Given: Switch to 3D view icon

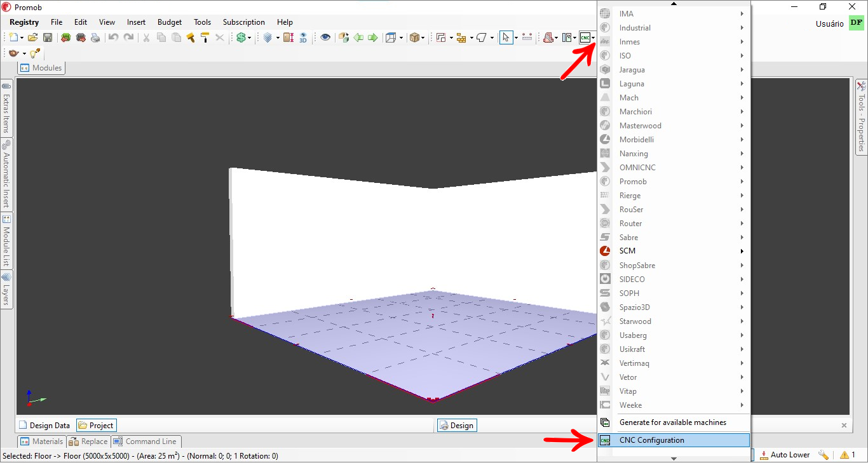Looking at the screenshot, I should coord(303,38).
